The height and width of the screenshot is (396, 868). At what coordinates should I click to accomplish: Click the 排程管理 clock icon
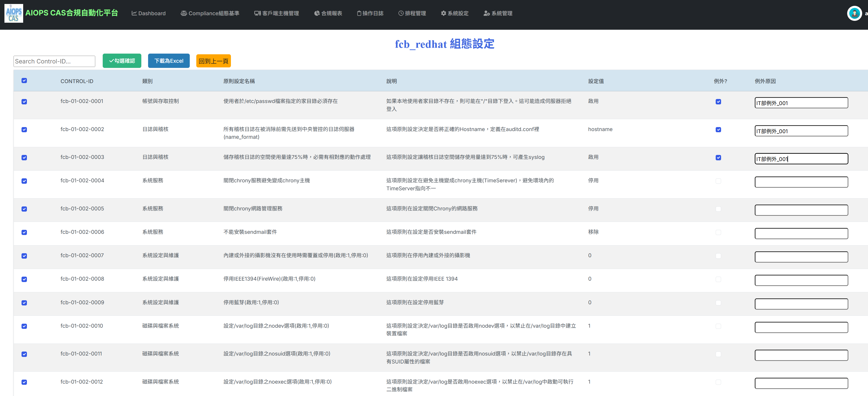click(401, 14)
